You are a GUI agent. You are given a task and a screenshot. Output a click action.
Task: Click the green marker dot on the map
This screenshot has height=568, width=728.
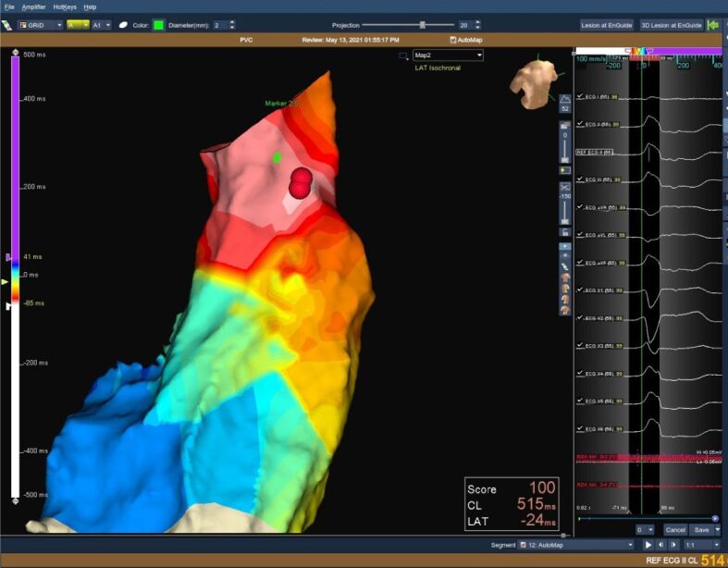click(277, 158)
